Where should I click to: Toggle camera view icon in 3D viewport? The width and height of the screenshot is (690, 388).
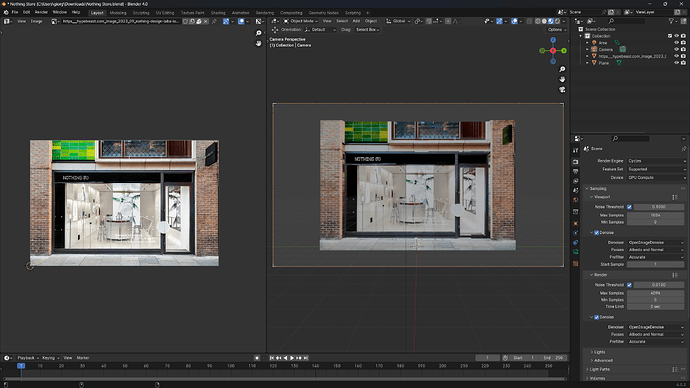tap(562, 90)
